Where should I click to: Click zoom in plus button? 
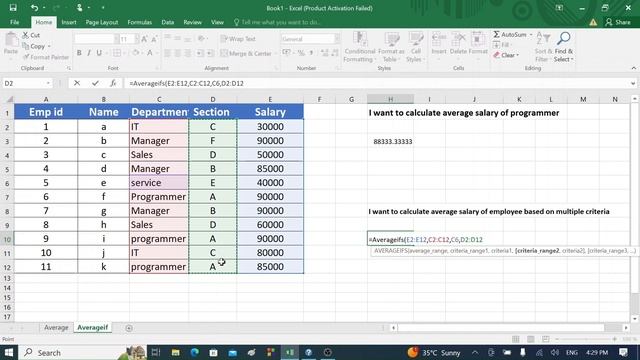(614, 339)
